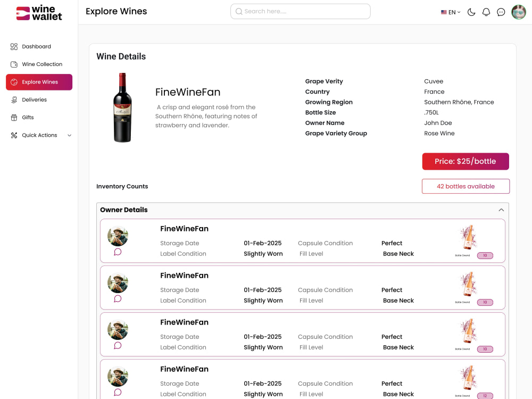Click the Wine Wallet logo
This screenshot has width=532, height=399.
[x=39, y=13]
